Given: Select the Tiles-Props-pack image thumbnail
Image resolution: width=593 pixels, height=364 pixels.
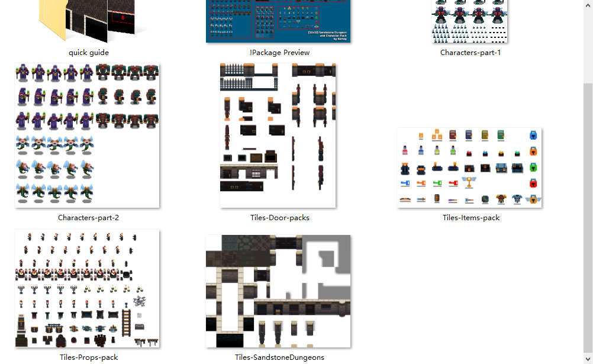Looking at the screenshot, I should click(88, 289).
